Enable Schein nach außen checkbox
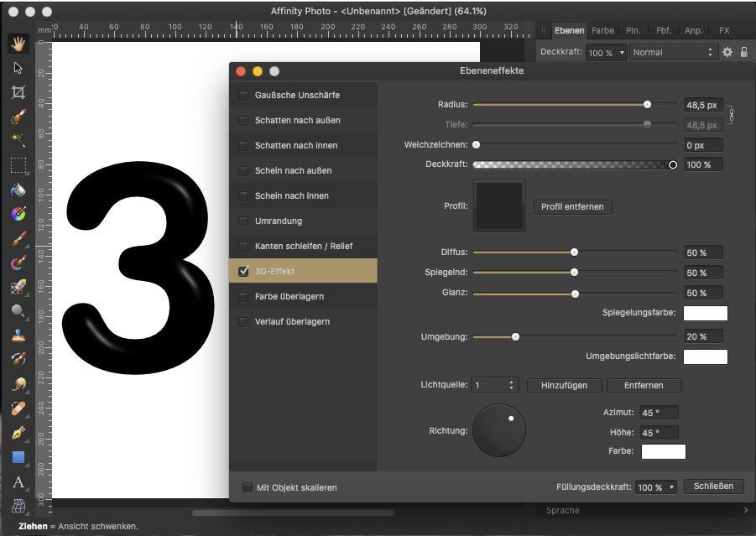 click(x=243, y=170)
